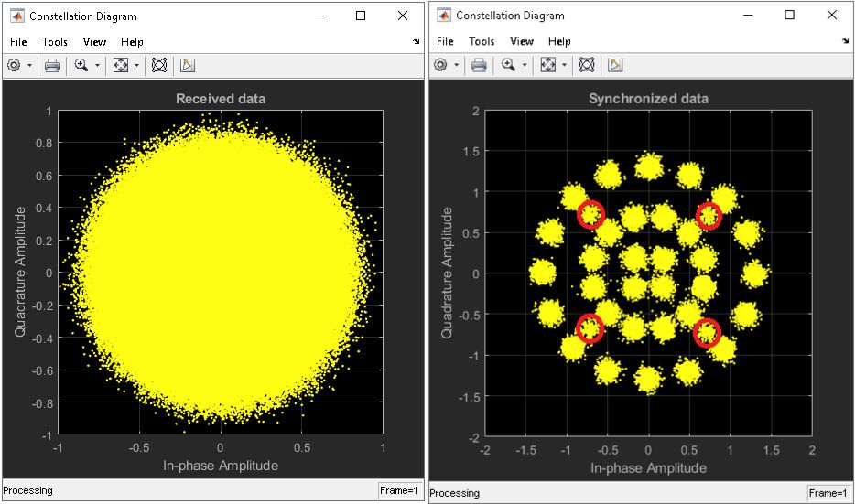This screenshot has width=855, height=504.
Task: Activate zoom tool in Synchronized data window
Action: pyautogui.click(x=508, y=65)
